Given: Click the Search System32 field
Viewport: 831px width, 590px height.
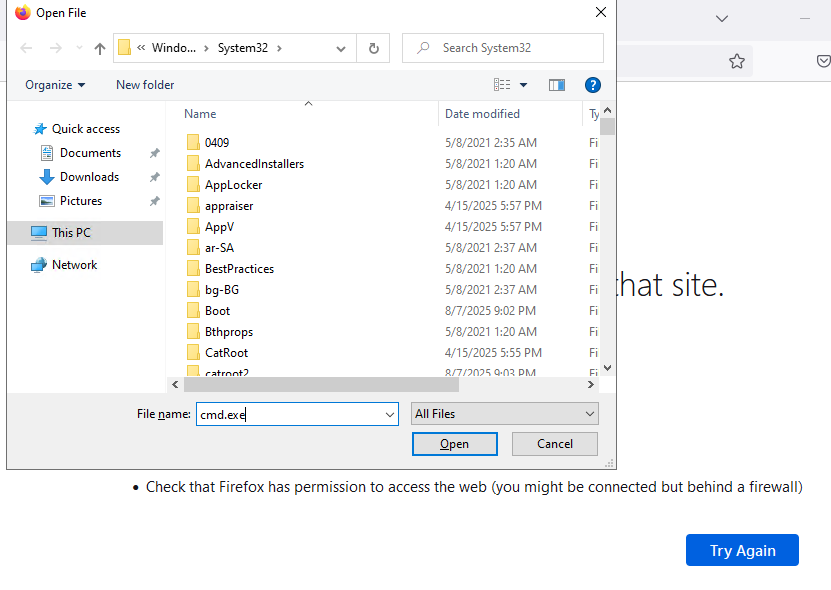Looking at the screenshot, I should [x=502, y=48].
